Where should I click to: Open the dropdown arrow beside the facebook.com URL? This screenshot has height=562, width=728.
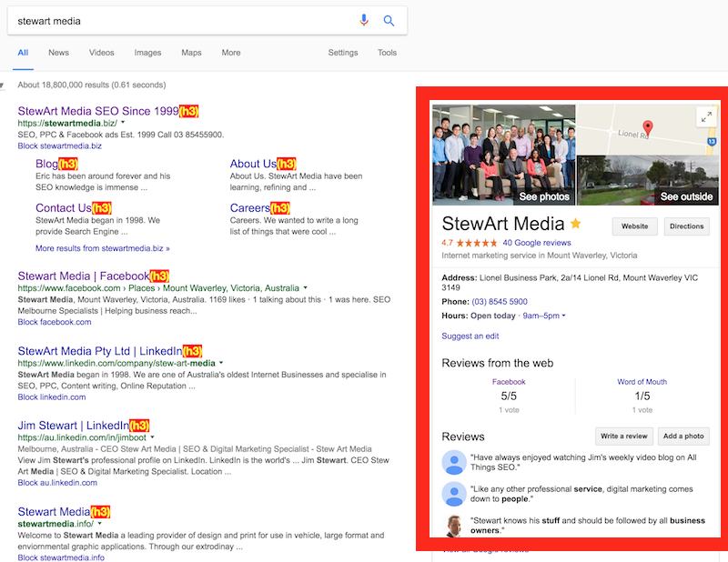305,287
